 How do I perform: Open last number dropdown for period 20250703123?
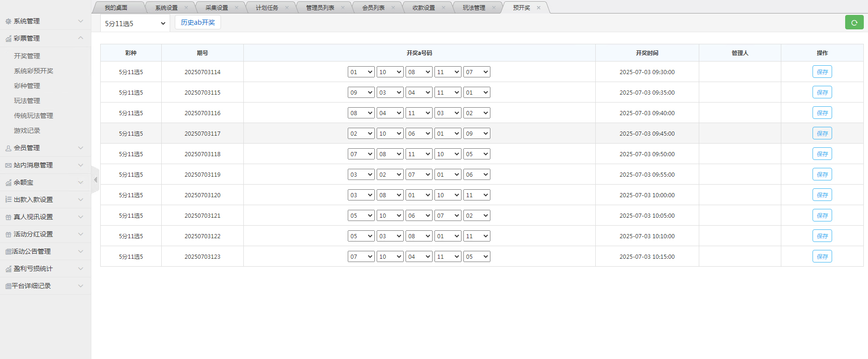(x=476, y=257)
